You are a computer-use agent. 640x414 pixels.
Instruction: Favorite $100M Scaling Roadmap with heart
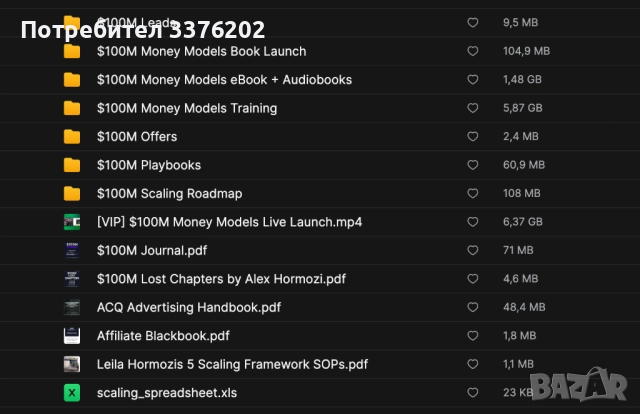[473, 193]
